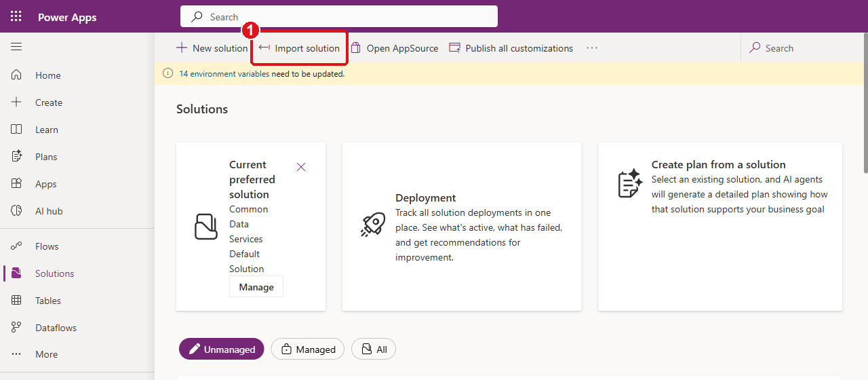Click the top global Search box
The height and width of the screenshot is (380, 868).
339,16
